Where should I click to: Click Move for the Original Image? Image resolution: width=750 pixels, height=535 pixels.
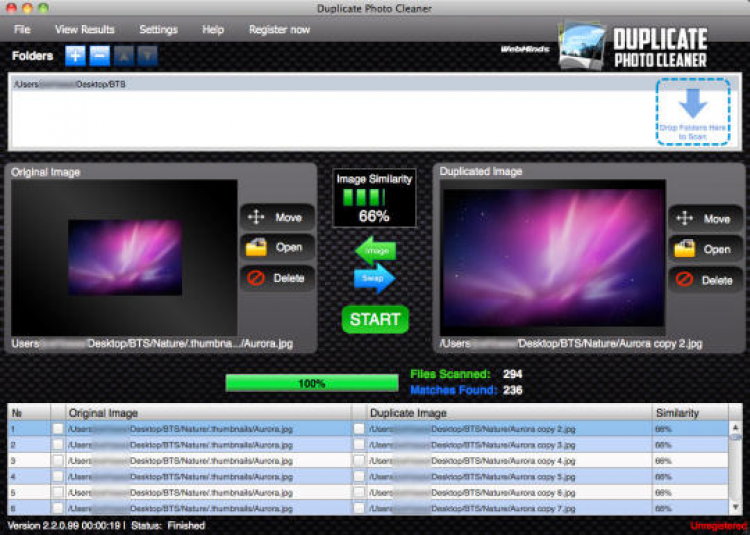pyautogui.click(x=277, y=218)
